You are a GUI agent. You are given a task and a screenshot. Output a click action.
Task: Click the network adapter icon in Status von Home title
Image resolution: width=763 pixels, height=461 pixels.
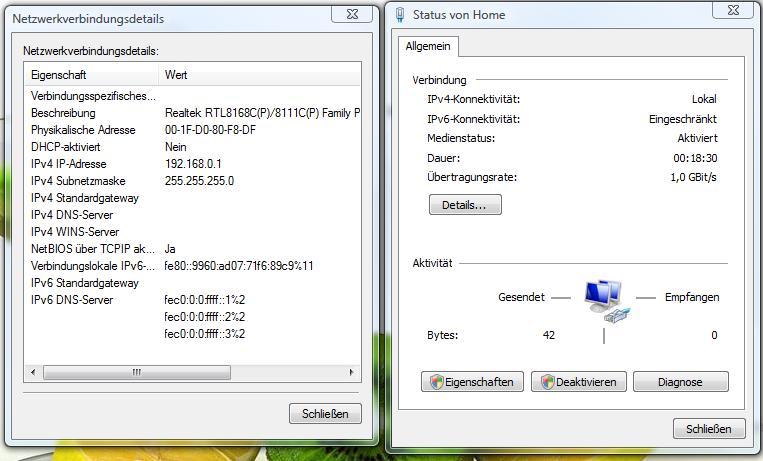coord(400,15)
